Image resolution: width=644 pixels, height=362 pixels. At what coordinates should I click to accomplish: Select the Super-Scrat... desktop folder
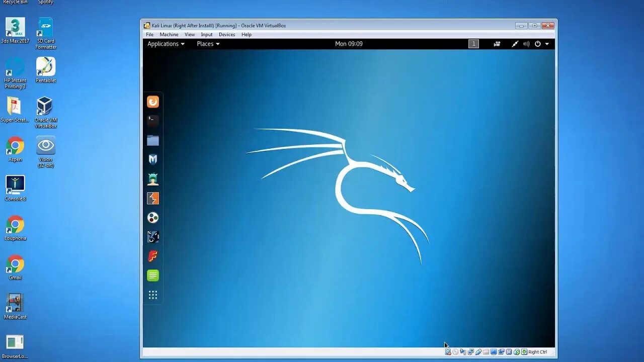coord(15,110)
